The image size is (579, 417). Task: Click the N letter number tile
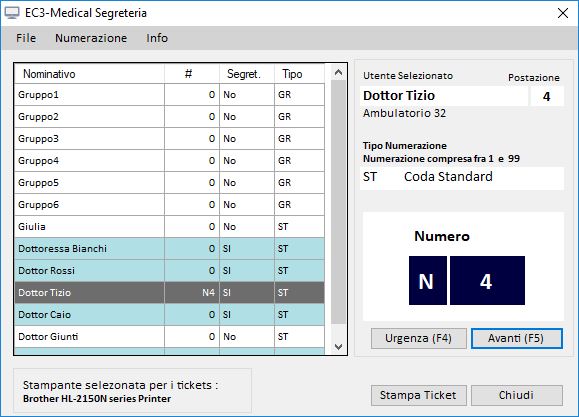click(428, 280)
